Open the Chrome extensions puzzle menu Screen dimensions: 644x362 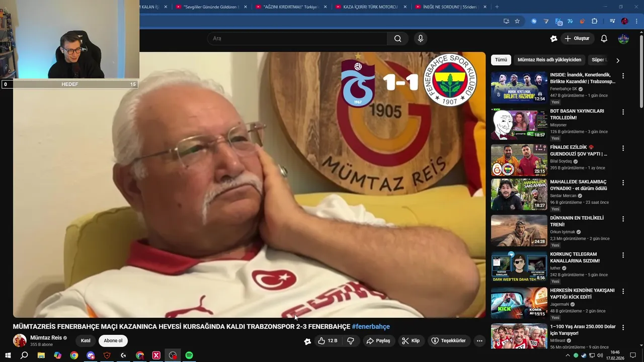pyautogui.click(x=595, y=21)
